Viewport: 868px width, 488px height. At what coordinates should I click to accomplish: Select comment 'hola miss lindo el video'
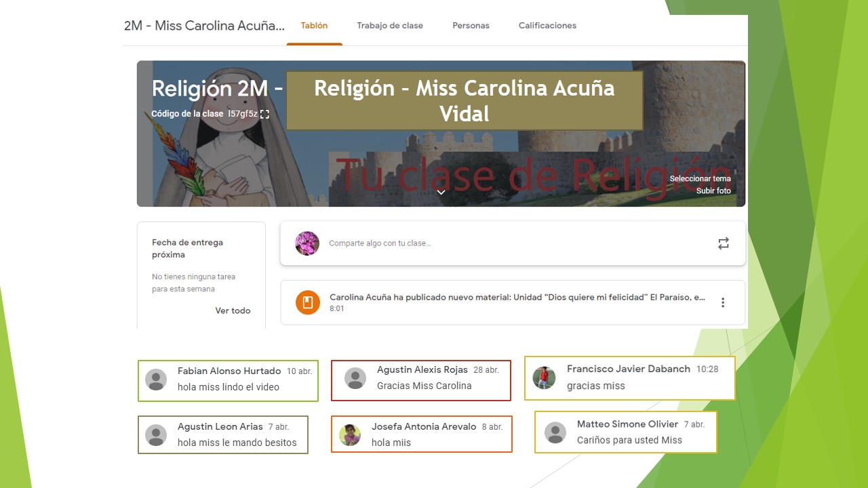click(229, 387)
